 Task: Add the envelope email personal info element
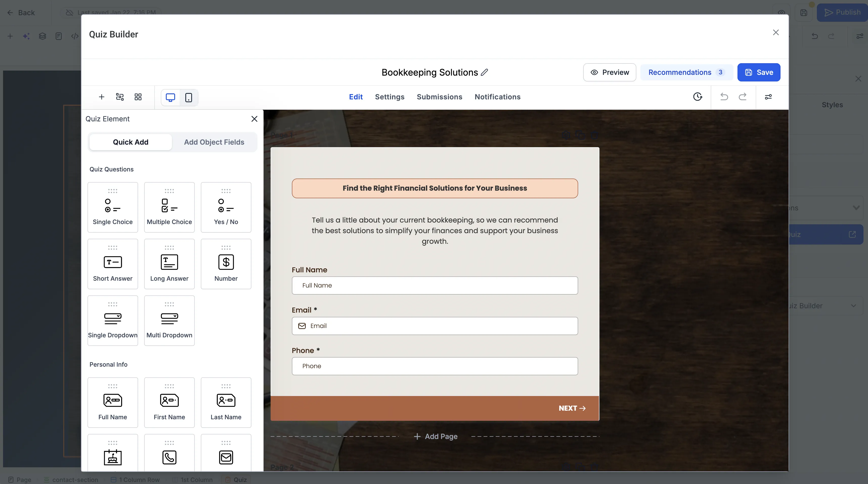pos(226,453)
